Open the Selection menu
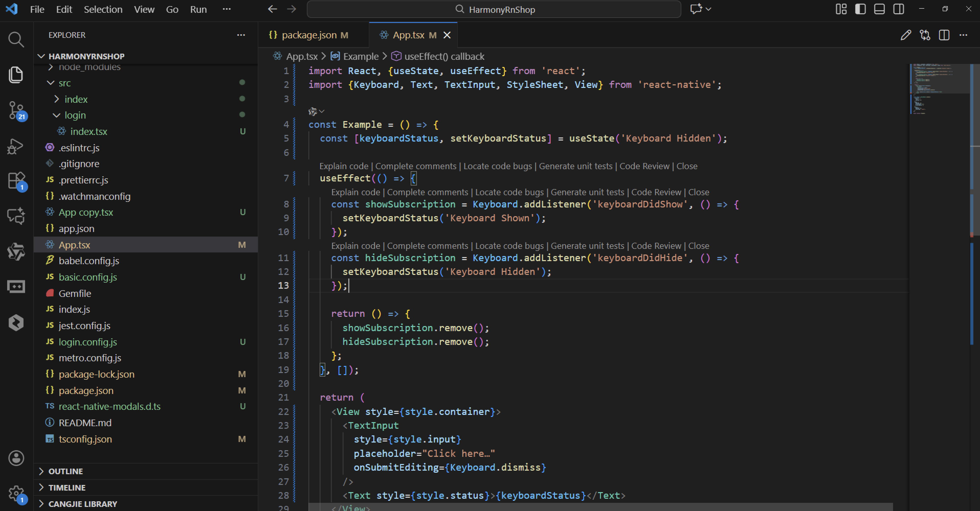980x511 pixels. pos(103,9)
